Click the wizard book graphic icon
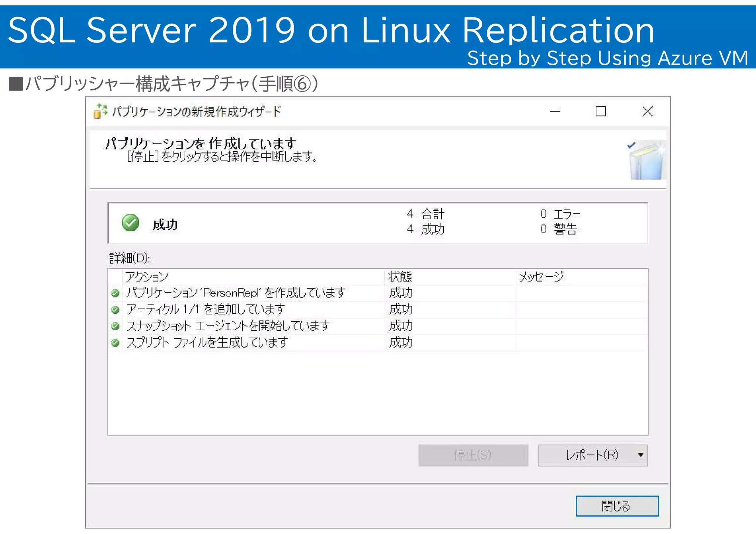Image resolution: width=756 pixels, height=534 pixels. click(647, 160)
